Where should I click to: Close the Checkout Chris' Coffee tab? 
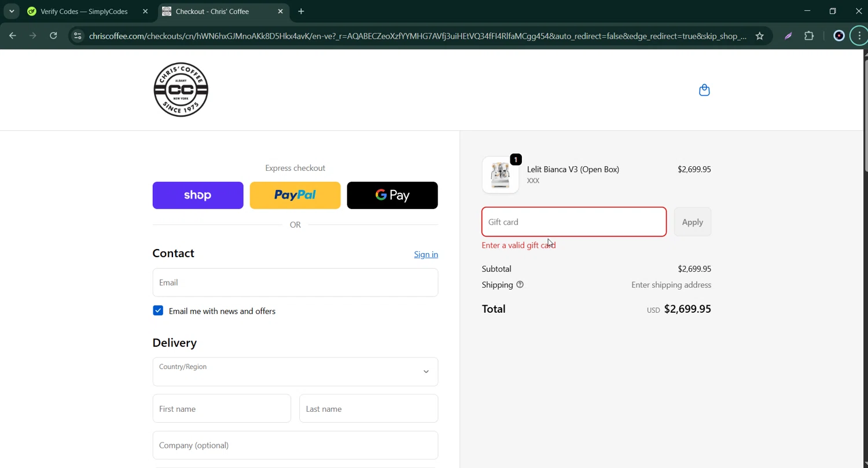pos(281,11)
